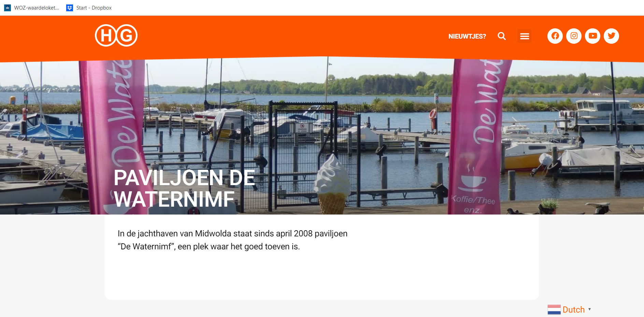Click the ice cream cone in photo
This screenshot has height=317, width=644.
pyautogui.click(x=331, y=184)
